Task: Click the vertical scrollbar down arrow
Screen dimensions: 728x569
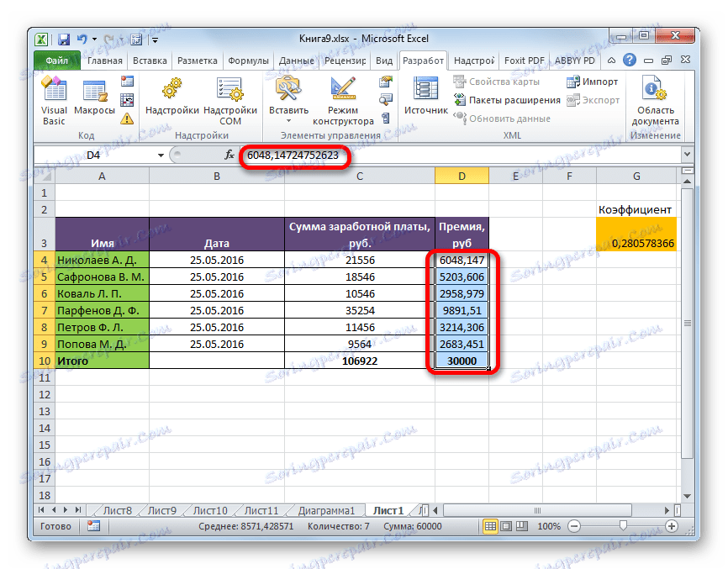Action: click(x=688, y=496)
